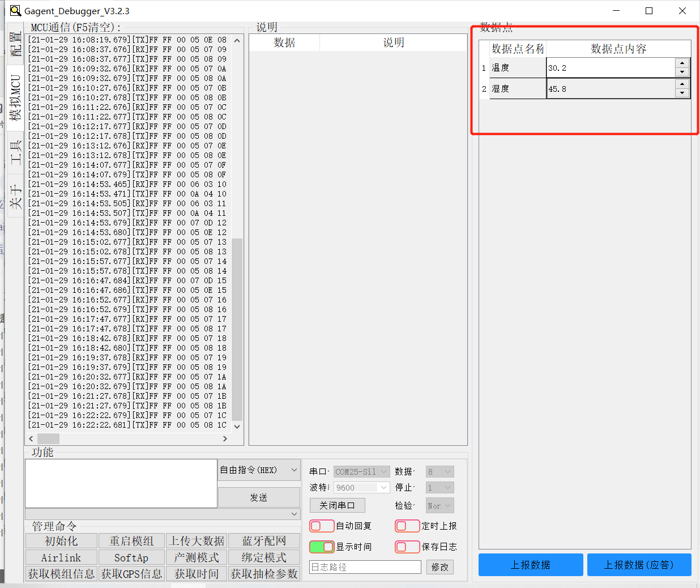Click the 初始化 management command
This screenshot has height=588, width=700.
pos(61,540)
